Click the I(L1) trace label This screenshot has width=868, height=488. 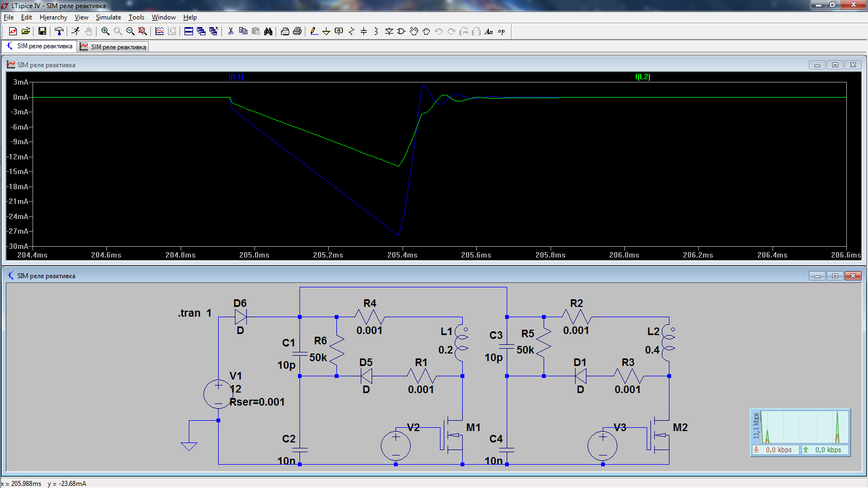click(x=236, y=77)
